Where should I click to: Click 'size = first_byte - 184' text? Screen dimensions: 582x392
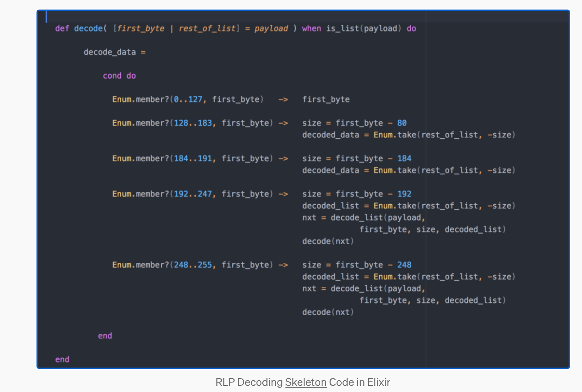(357, 159)
